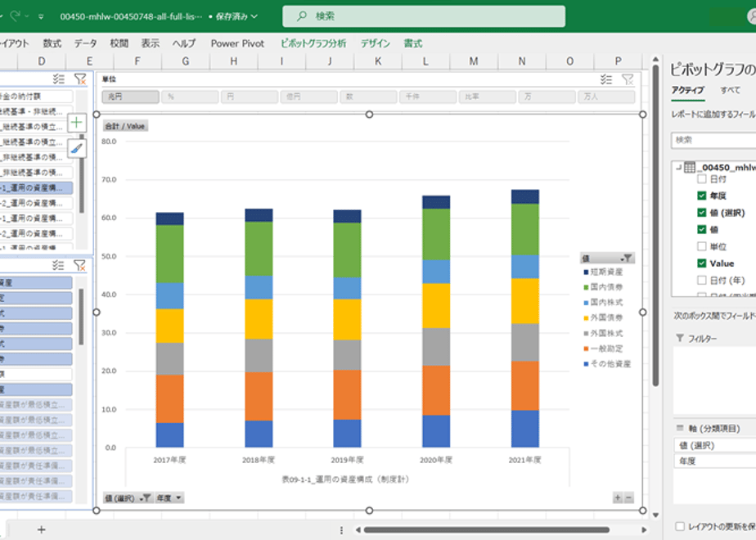This screenshot has height=540, width=756.
Task: Toggle multi-select on the 単位 slicer
Action: 606,79
